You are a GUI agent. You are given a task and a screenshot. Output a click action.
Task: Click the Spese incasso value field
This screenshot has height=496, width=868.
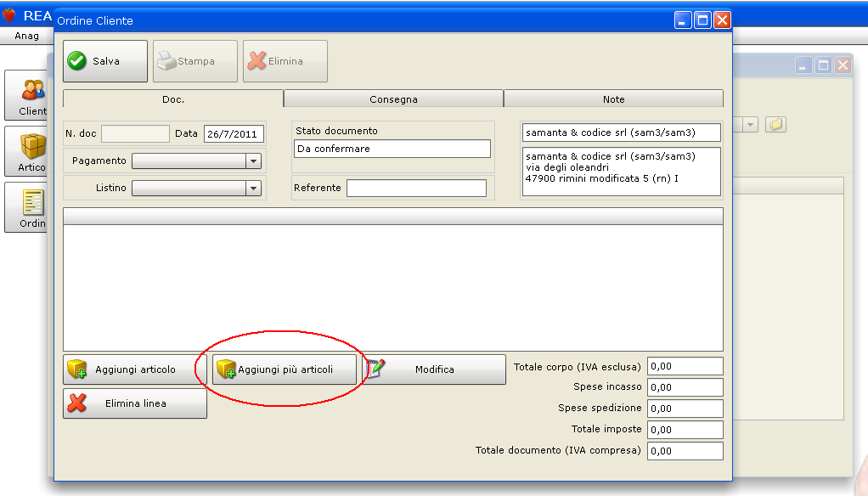[685, 387]
